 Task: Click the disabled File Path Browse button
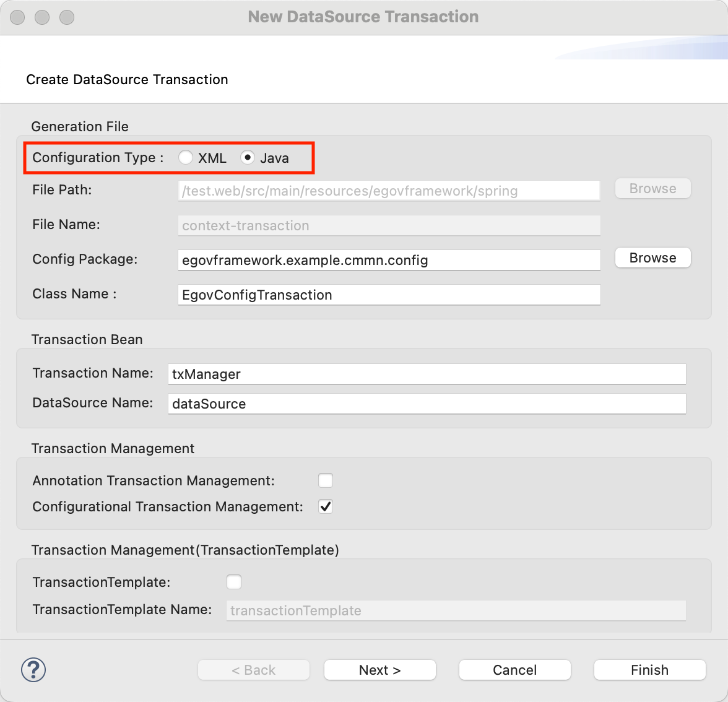click(x=652, y=189)
